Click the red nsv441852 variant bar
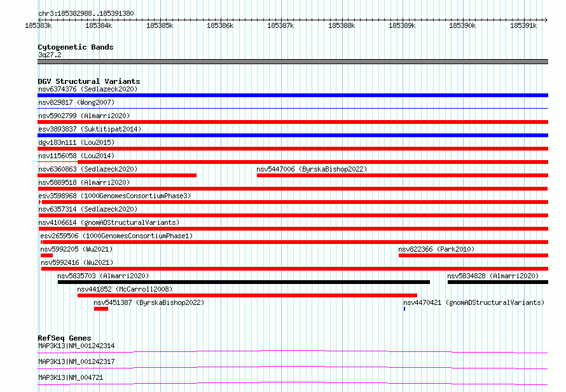Viewport: 566px width, 392px height. point(247,295)
